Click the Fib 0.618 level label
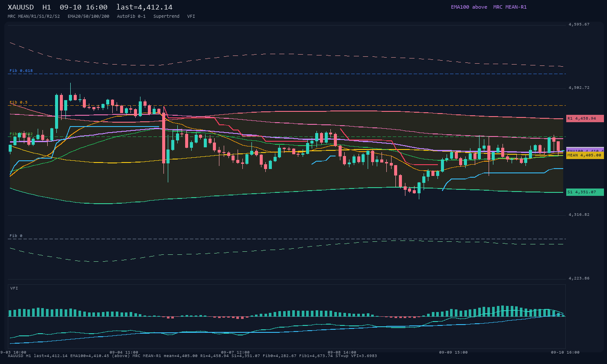Image resolution: width=607 pixels, height=364 pixels. click(21, 71)
